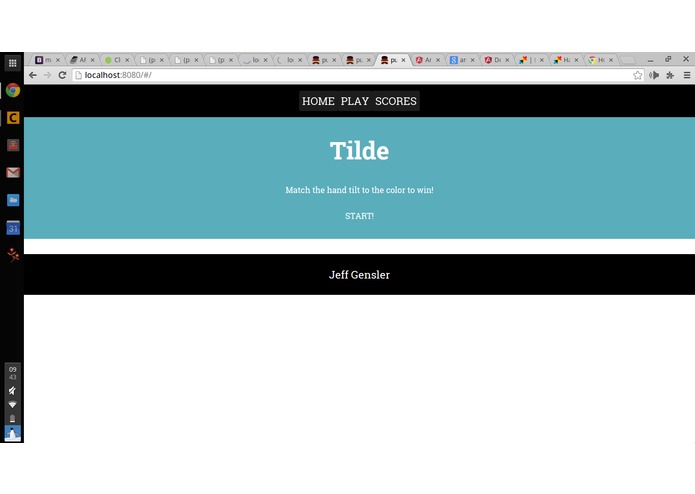Close the blue Google ar tab
This screenshot has height=494, width=695.
(472, 60)
